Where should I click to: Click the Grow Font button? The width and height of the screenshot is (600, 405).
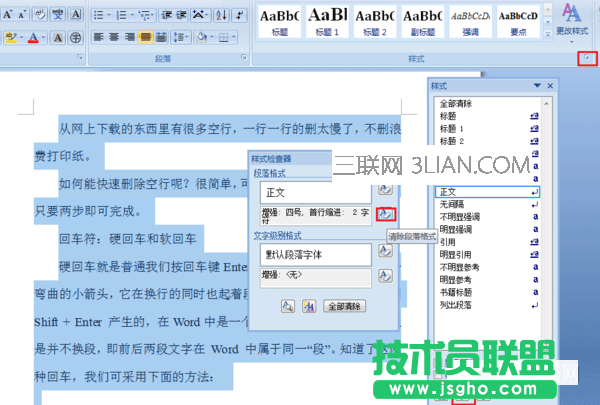[x=7, y=15]
